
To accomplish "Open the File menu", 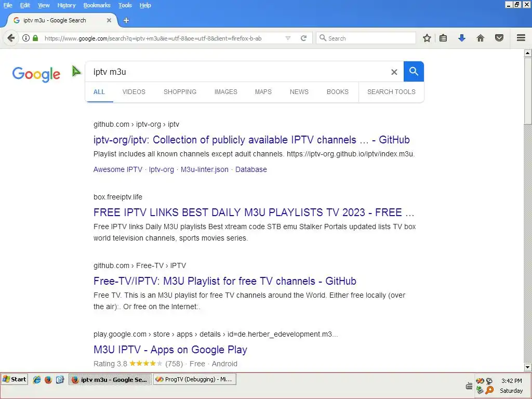I will pos(8,5).
